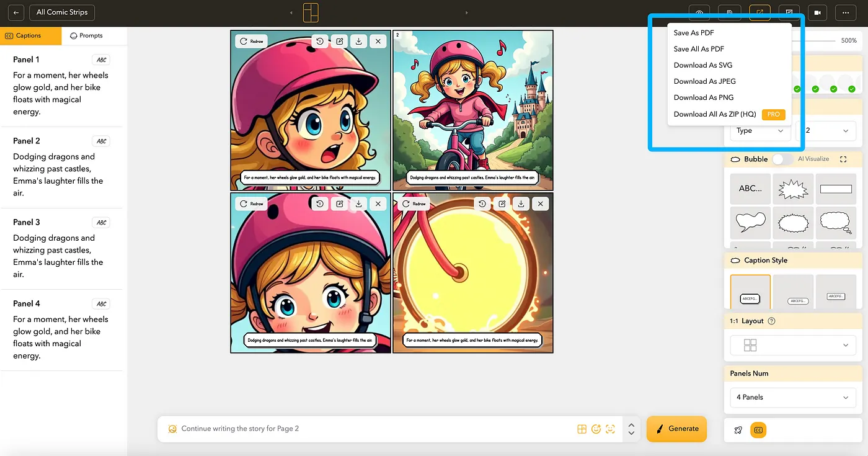Open the three-dots more options menu
This screenshot has height=456, width=868.
[x=846, y=12]
